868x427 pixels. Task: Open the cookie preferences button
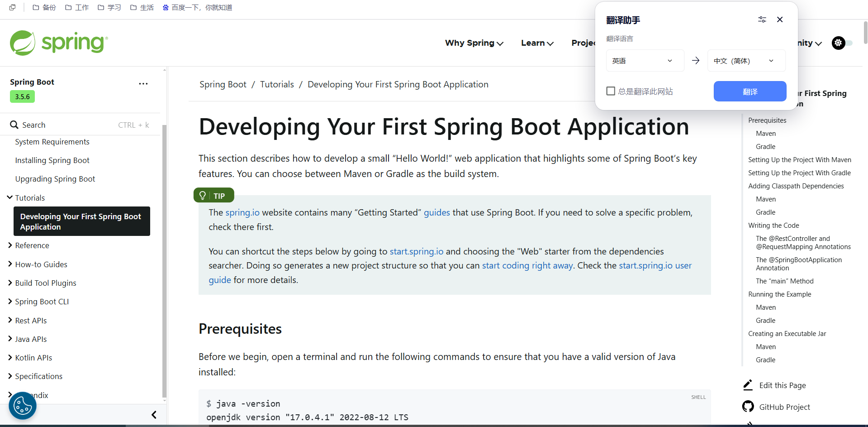pyautogui.click(x=23, y=406)
